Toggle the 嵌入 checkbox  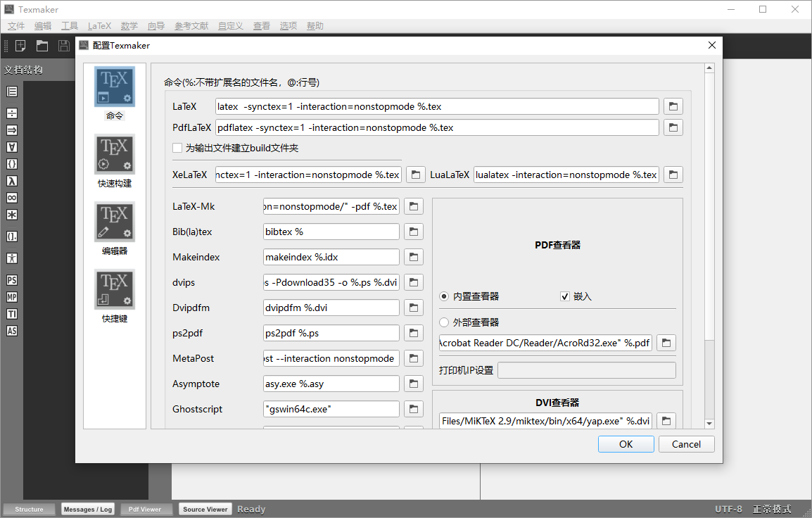coord(565,296)
